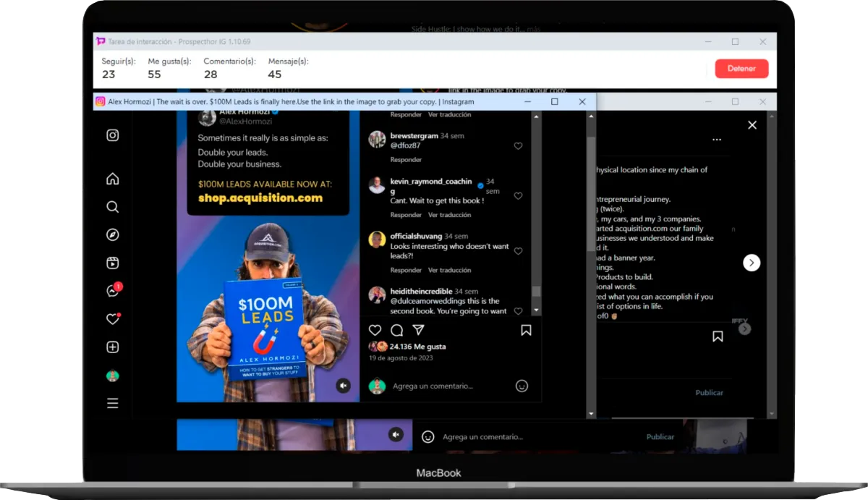The image size is (868, 500).
Task: Click the share paper-plane icon under post
Action: coord(418,330)
